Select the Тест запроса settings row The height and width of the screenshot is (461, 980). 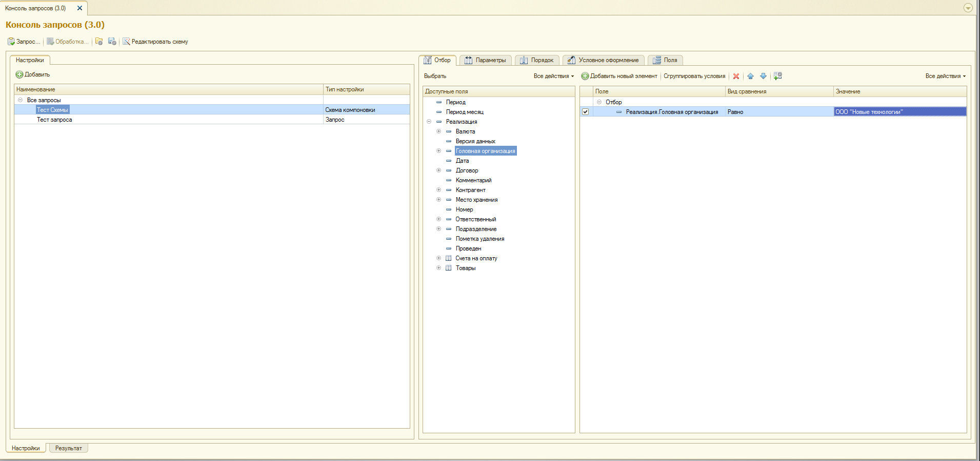[x=212, y=120]
